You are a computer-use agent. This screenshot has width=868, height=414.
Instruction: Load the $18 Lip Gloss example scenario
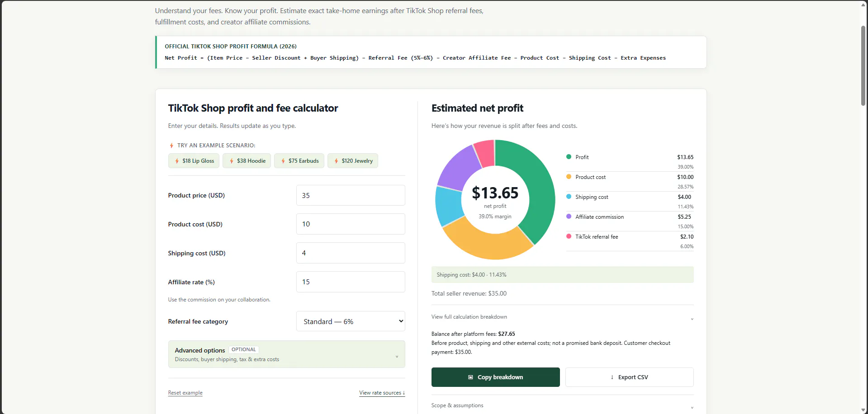tap(194, 161)
